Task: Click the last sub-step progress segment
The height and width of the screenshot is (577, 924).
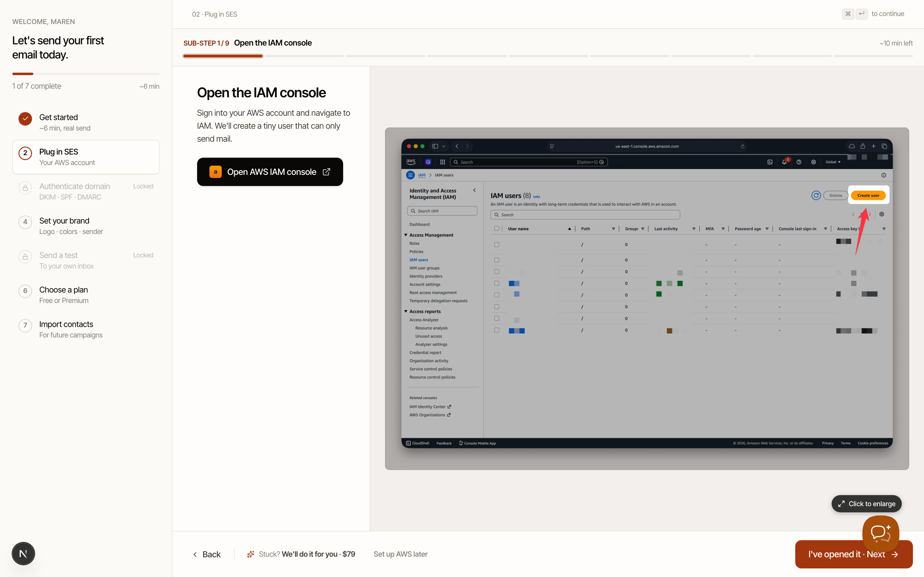Action: click(873, 56)
